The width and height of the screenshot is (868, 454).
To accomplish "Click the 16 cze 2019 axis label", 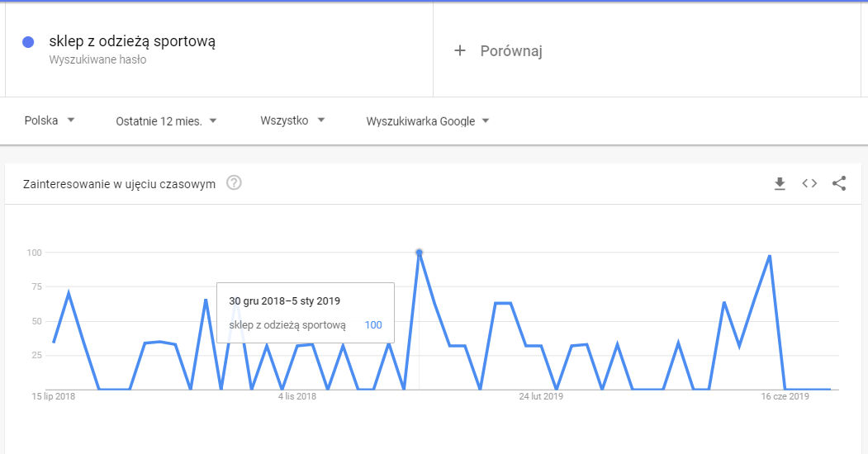I will coord(785,397).
